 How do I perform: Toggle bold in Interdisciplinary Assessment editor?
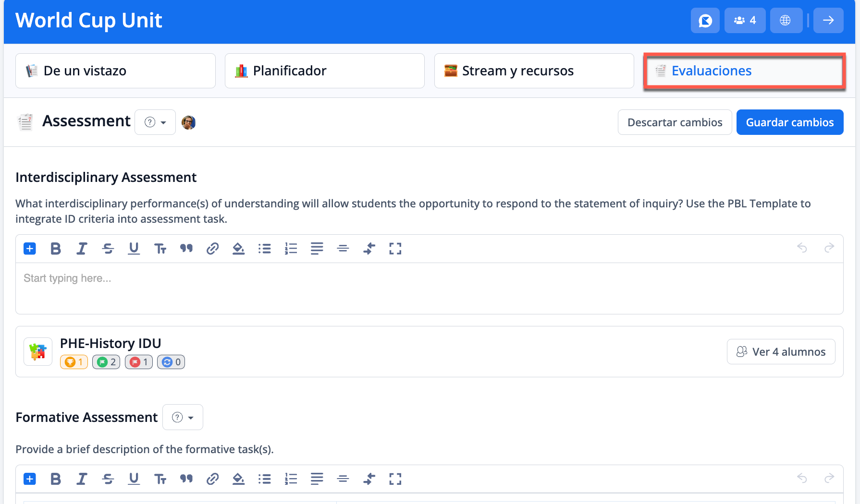(x=56, y=249)
